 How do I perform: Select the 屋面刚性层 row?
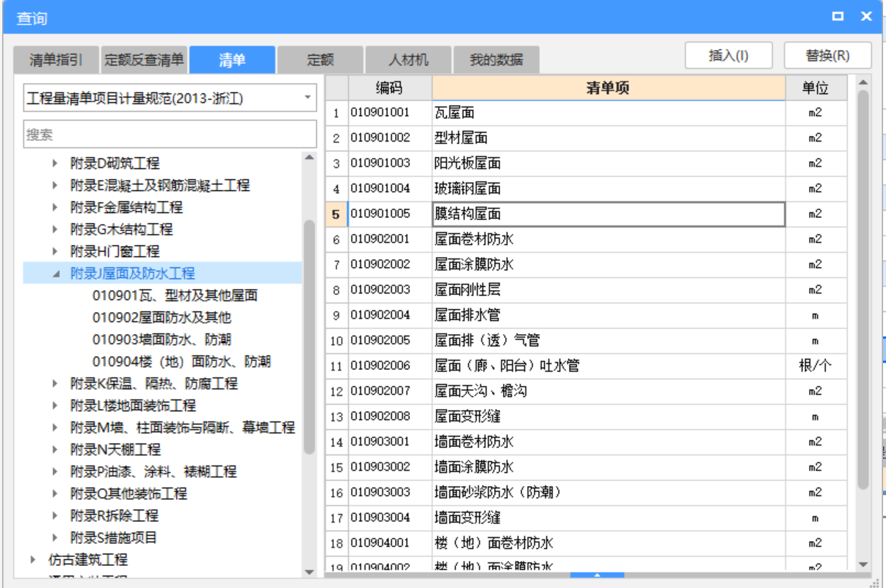[x=586, y=290]
